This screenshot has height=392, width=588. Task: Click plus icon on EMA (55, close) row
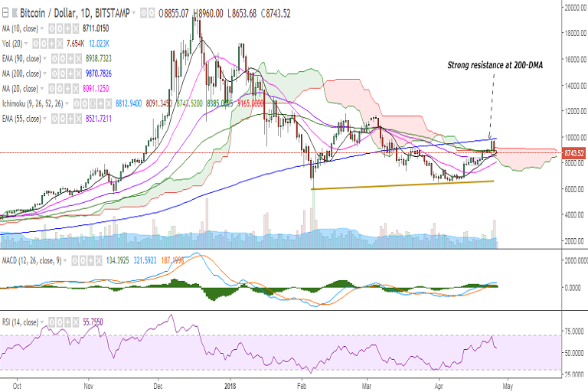point(70,119)
